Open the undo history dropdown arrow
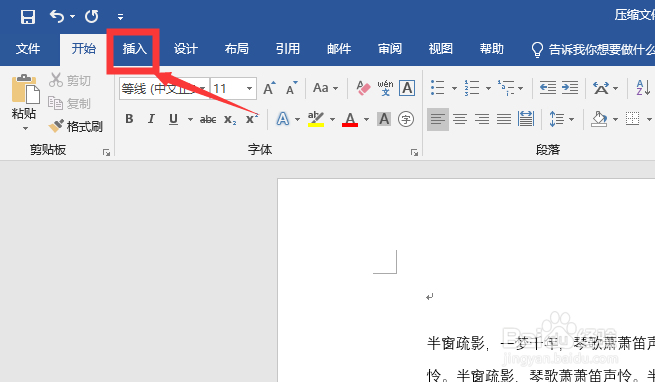 (72, 17)
